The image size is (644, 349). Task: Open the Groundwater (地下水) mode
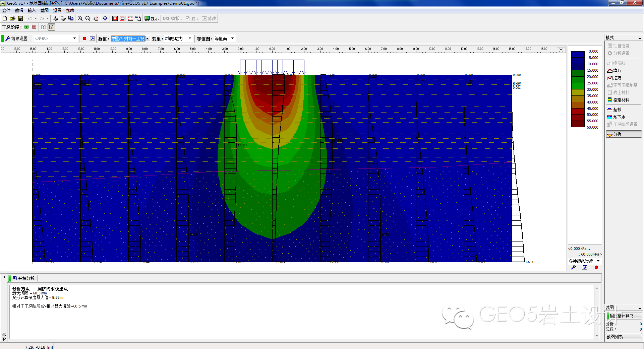[x=616, y=117]
